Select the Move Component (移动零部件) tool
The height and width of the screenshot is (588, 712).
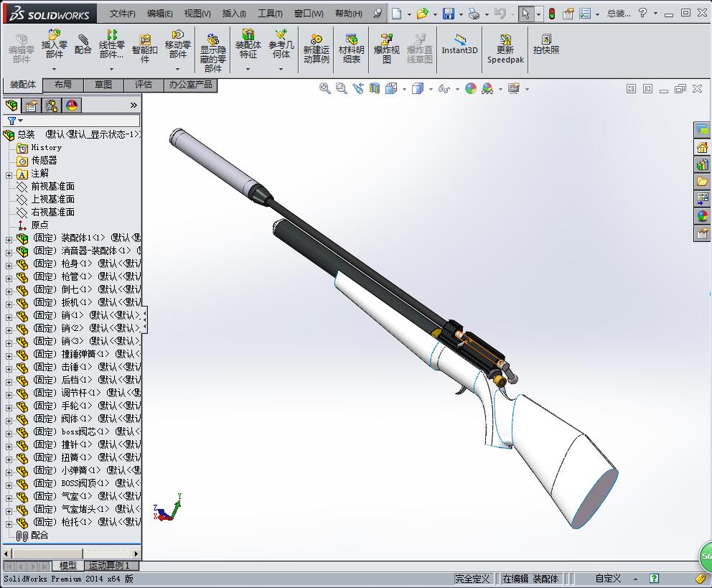coord(177,44)
